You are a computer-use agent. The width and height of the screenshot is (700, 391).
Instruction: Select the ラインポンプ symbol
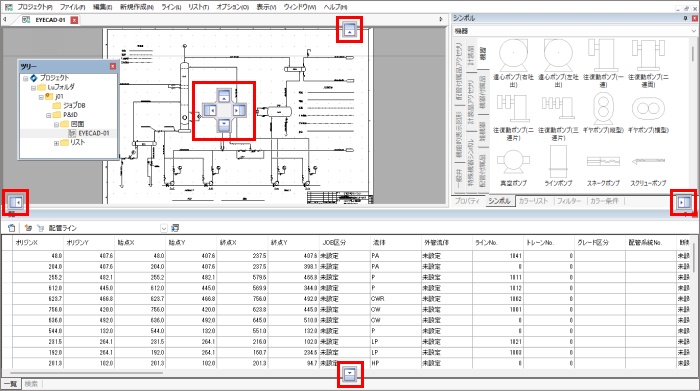(x=558, y=167)
